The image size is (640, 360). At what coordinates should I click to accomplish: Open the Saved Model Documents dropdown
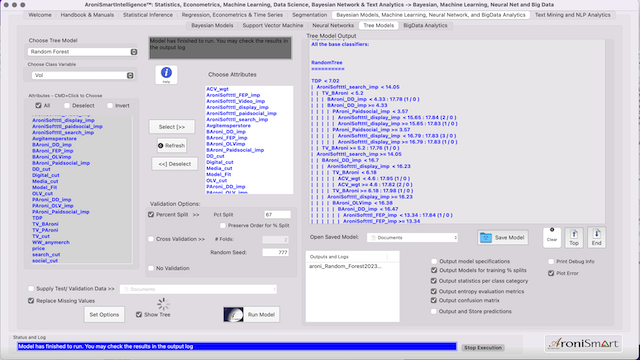pyautogui.click(x=412, y=238)
